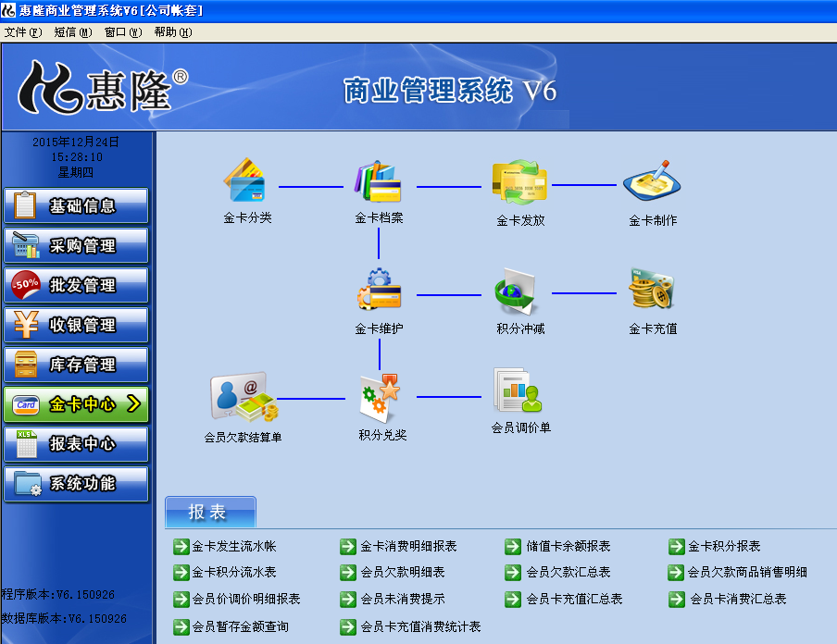Open the 金卡积分流水表 report link
This screenshot has height=644, width=837.
pos(234,573)
